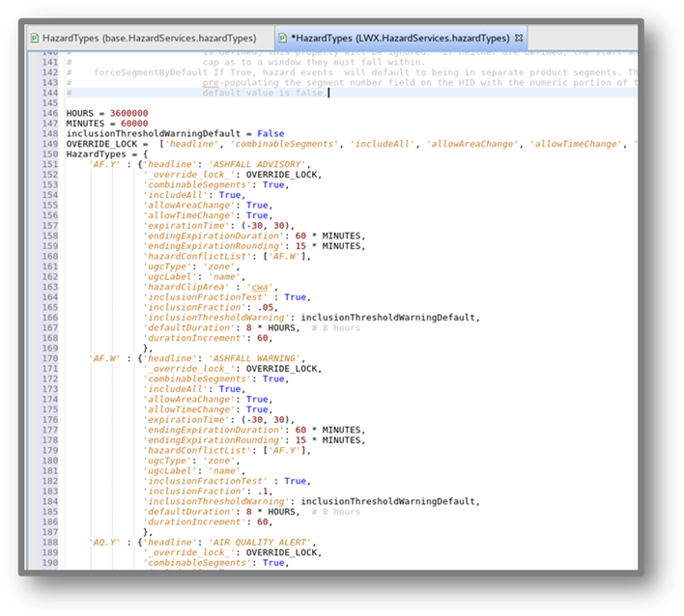
Task: Click True value of 'includeAll' on line 154
Action: pyautogui.click(x=230, y=195)
